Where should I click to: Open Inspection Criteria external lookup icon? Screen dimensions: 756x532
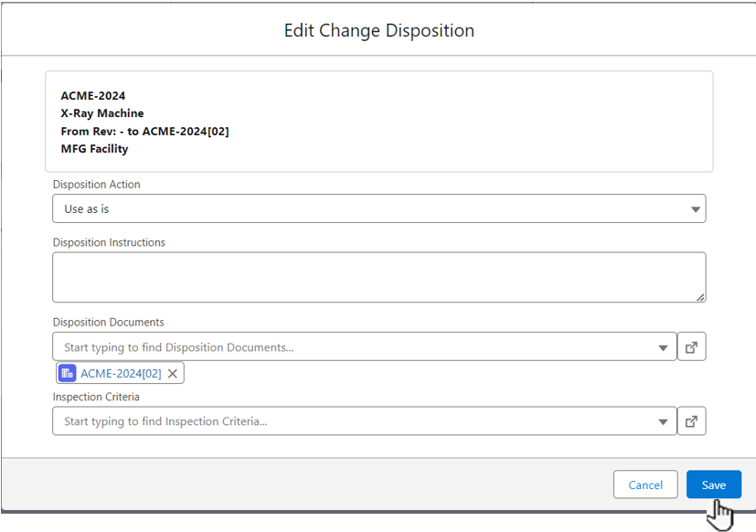click(x=691, y=421)
